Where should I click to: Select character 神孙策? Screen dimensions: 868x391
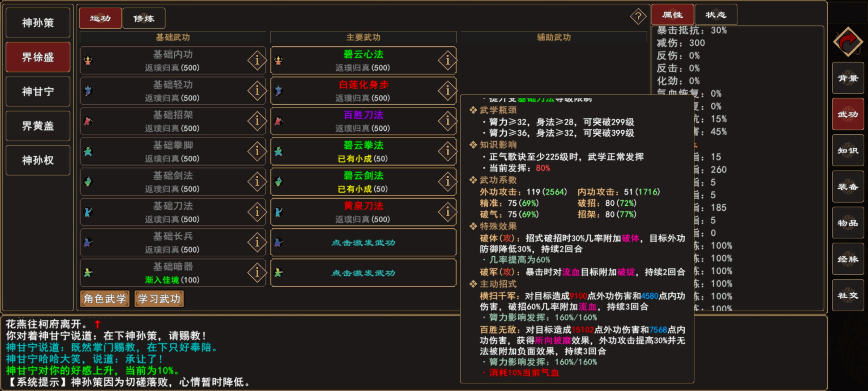pos(38,23)
